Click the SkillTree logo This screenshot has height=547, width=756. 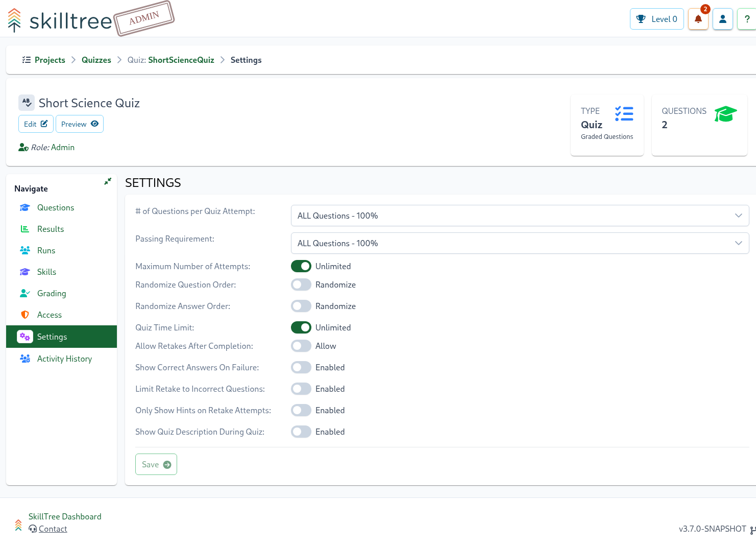[x=60, y=20]
